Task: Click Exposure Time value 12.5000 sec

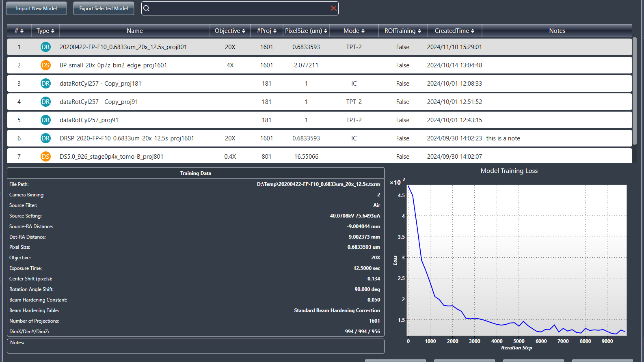Action: tap(367, 268)
